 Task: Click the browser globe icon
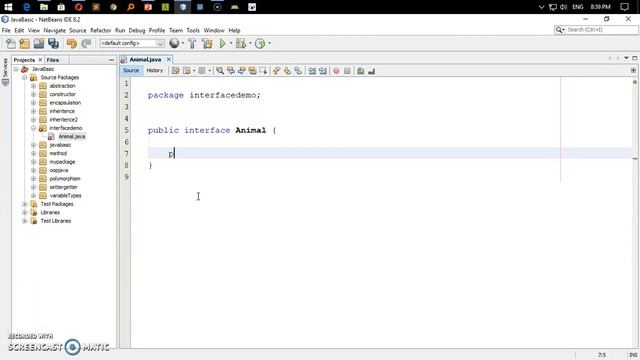click(174, 43)
